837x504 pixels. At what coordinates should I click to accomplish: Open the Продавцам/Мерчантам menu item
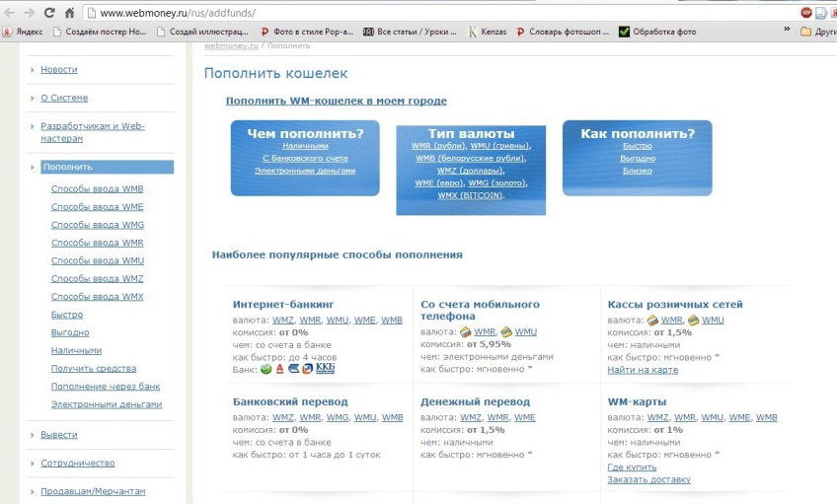(93, 491)
